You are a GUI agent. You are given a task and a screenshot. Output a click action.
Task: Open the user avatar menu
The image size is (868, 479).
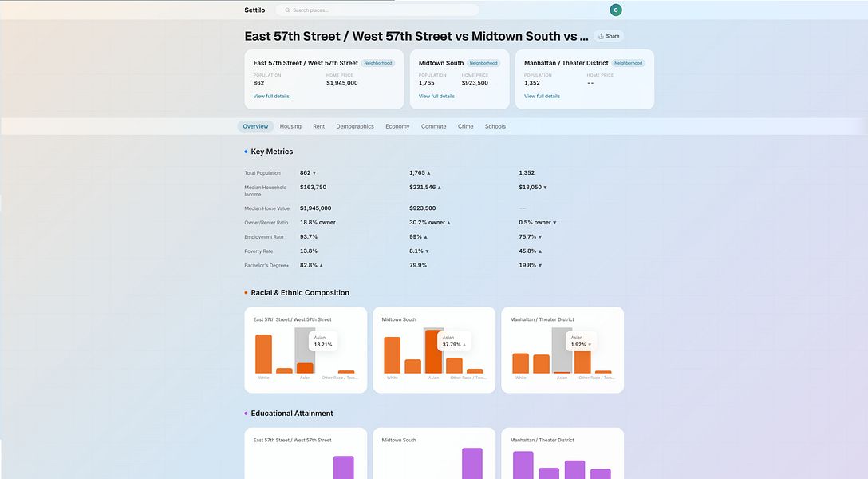616,10
